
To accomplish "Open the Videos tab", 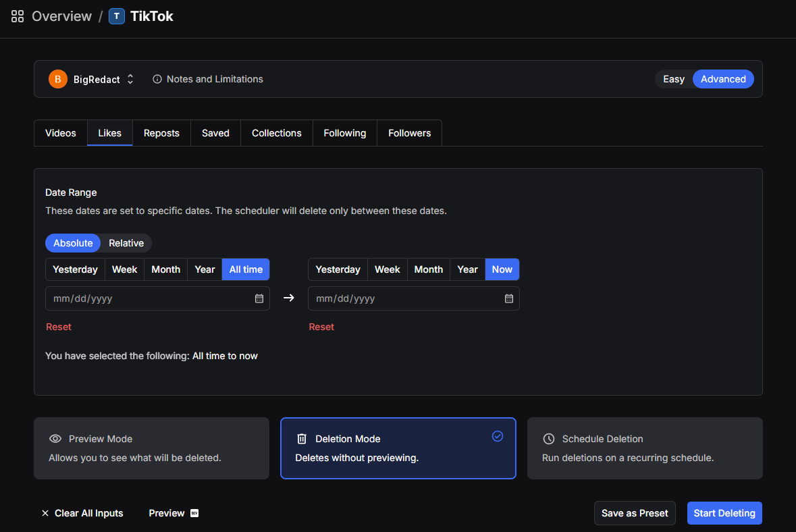I will 60,133.
